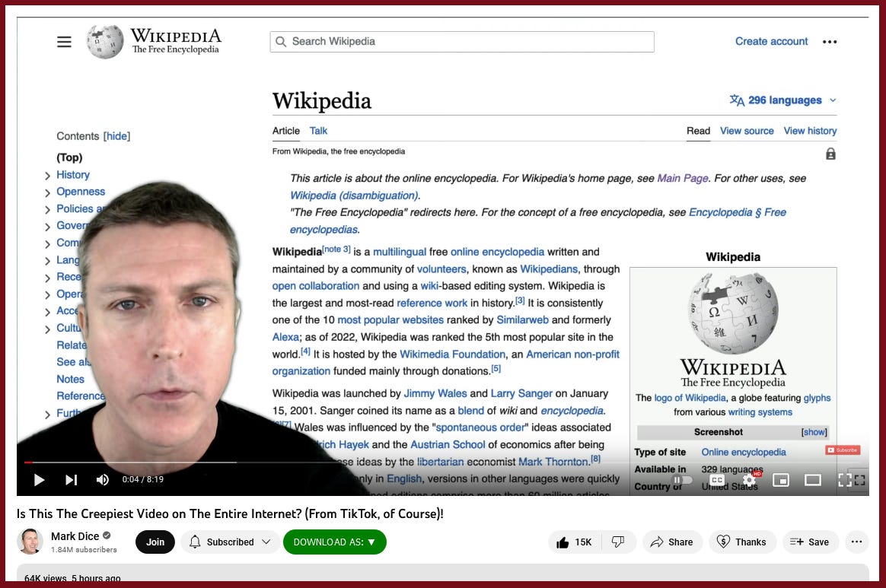This screenshot has width=886, height=588.
Task: Toggle closed captions in player
Action: [x=716, y=480]
